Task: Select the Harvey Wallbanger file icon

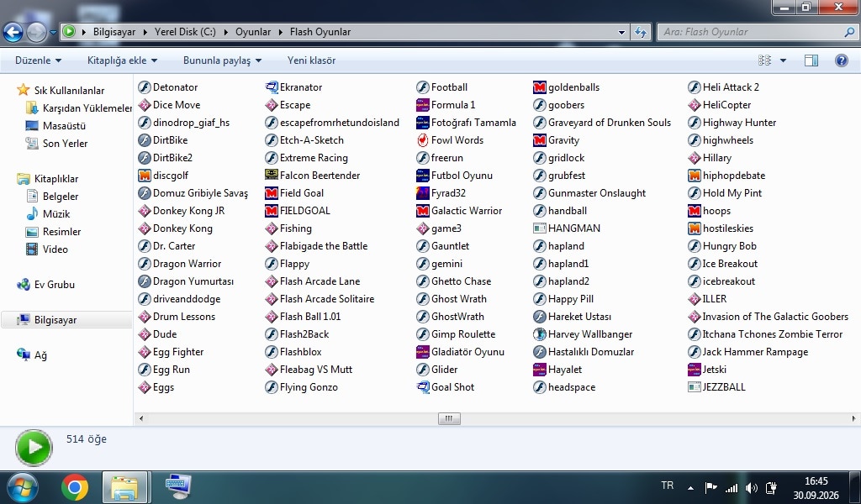Action: [x=539, y=334]
